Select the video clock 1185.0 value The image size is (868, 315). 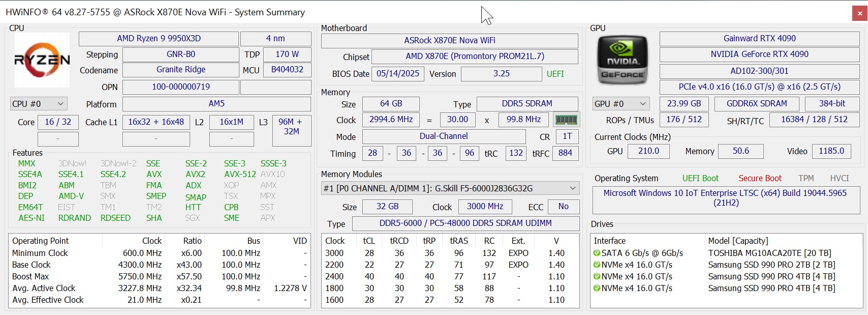tap(831, 151)
